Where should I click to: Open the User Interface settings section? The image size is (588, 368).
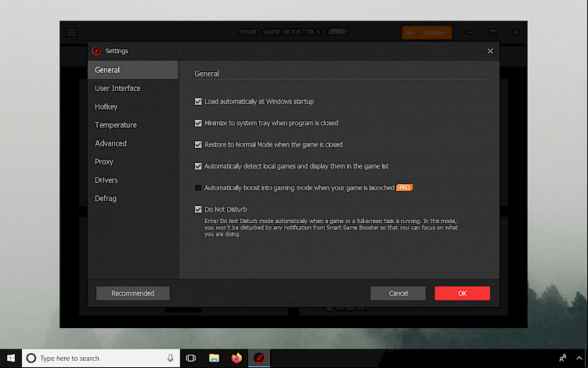coord(133,88)
